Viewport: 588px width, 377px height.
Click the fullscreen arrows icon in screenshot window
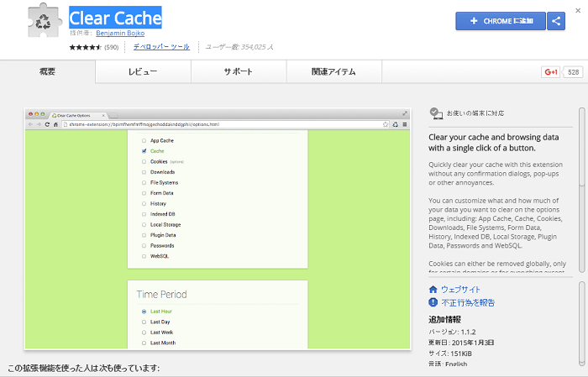pos(405,113)
